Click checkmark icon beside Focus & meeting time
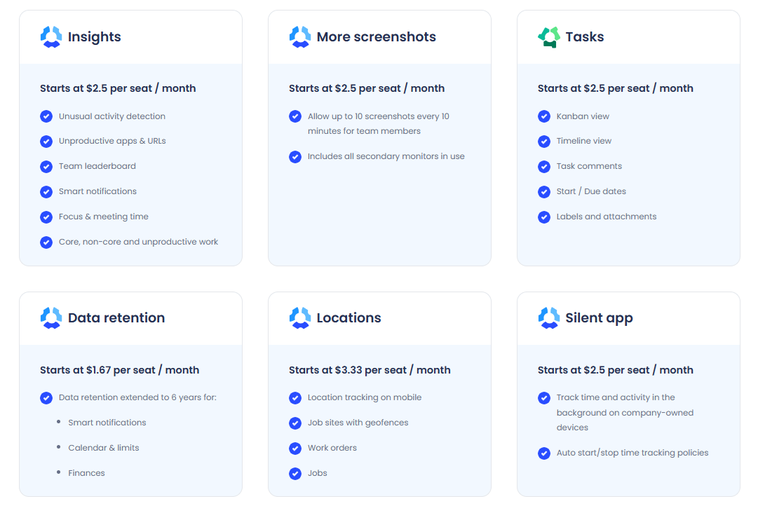758x506 pixels. click(46, 217)
